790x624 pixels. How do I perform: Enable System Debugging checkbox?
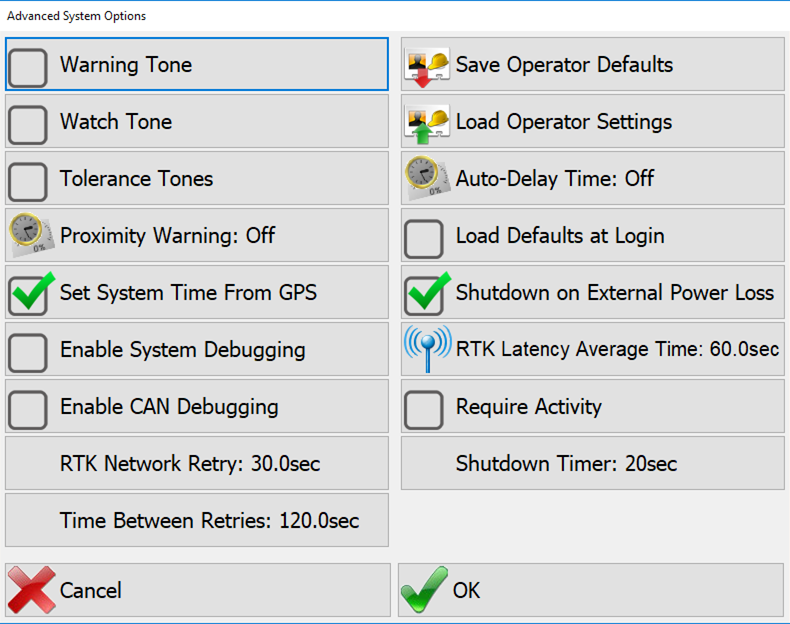pos(28,353)
